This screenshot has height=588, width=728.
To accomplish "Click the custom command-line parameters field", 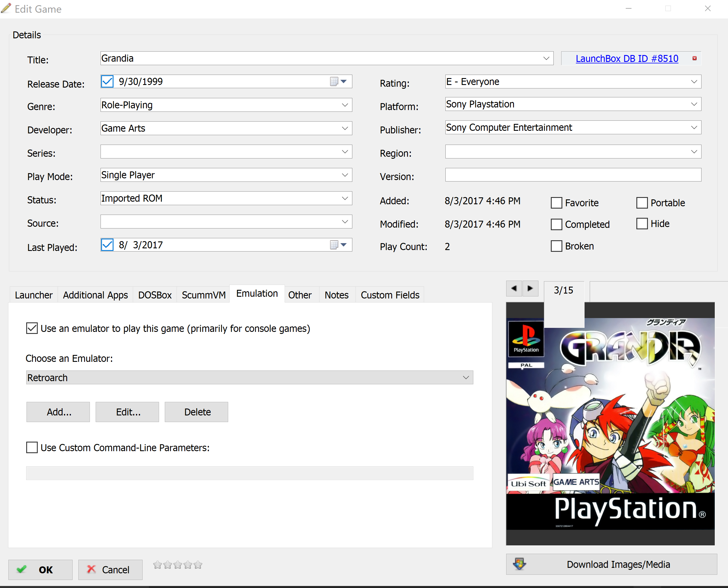I will [250, 473].
